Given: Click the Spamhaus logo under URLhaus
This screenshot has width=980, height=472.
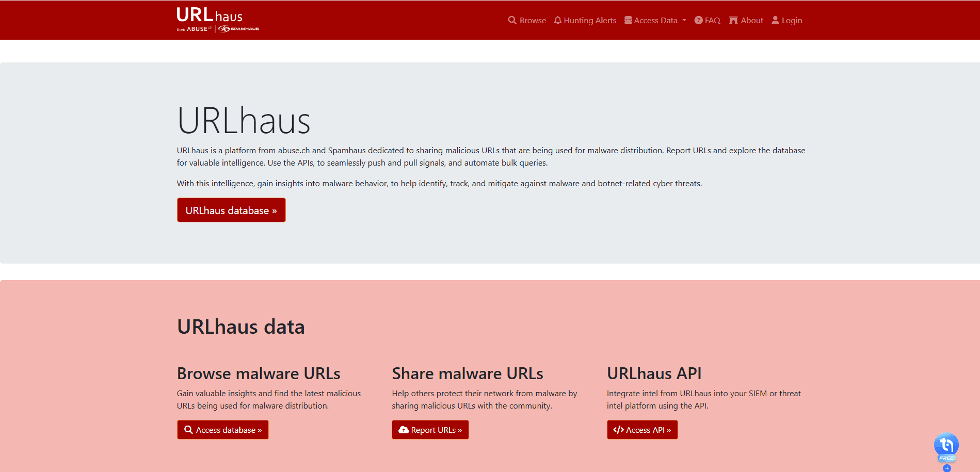Looking at the screenshot, I should coord(239,29).
